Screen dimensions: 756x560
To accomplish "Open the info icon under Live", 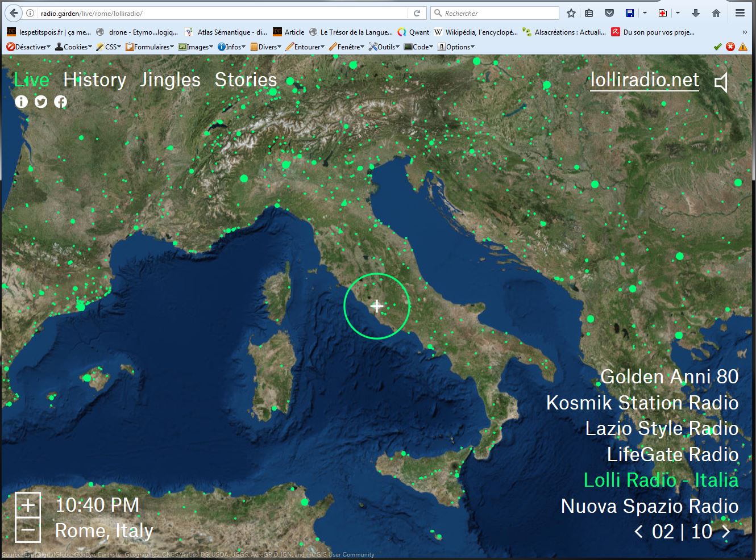I will point(21,102).
